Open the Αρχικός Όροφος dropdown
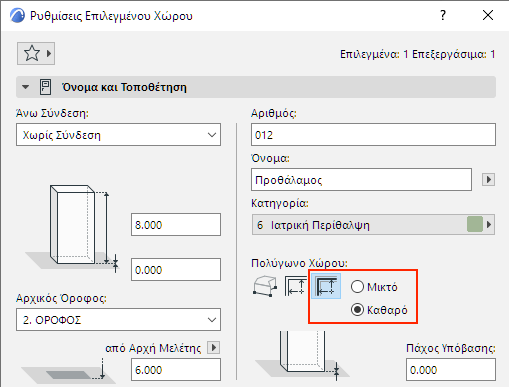Viewport: 509px width, 387px height. pyautogui.click(x=118, y=319)
